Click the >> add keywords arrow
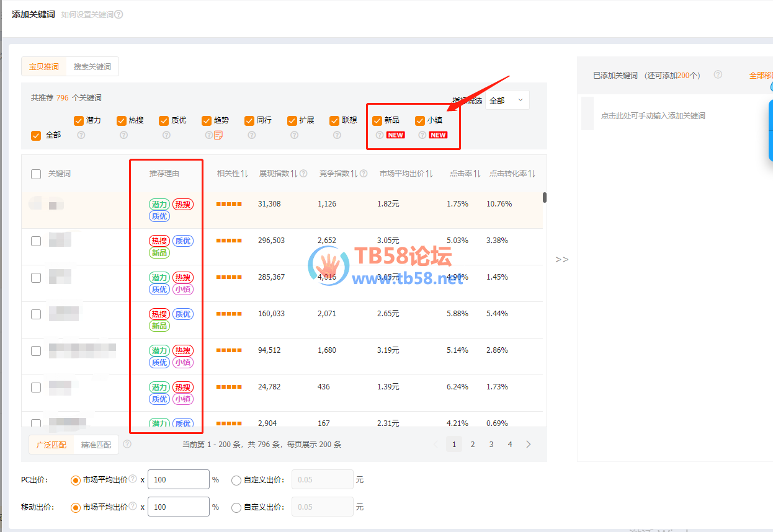The height and width of the screenshot is (532, 773). [x=561, y=259]
